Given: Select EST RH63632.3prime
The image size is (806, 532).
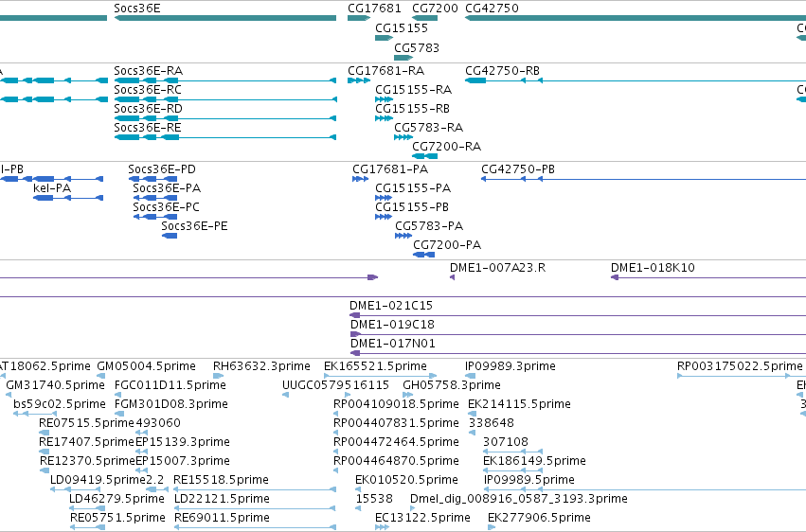Looking at the screenshot, I should [x=261, y=366].
